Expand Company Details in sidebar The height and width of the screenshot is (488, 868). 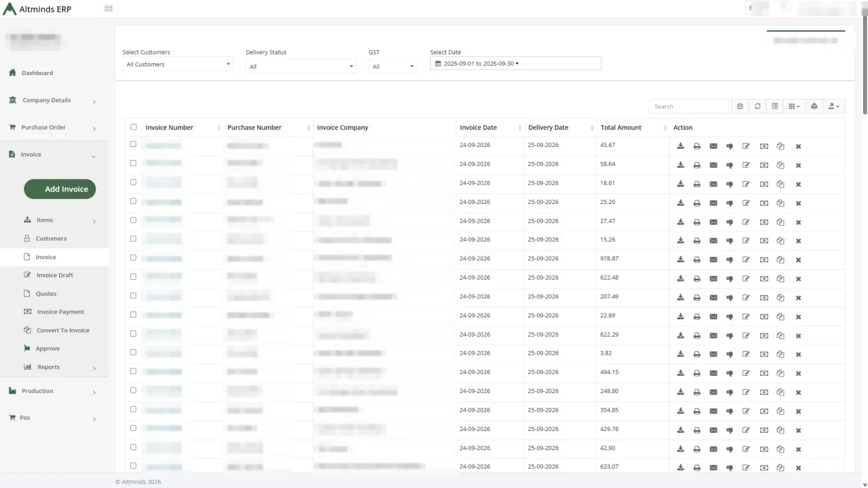[x=54, y=100]
